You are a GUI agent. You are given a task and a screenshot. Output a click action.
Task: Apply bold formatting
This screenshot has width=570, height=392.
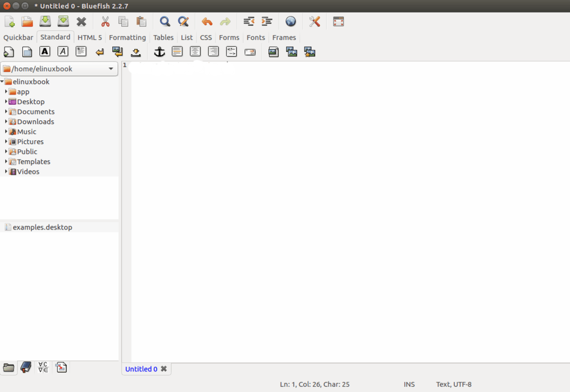coord(44,52)
